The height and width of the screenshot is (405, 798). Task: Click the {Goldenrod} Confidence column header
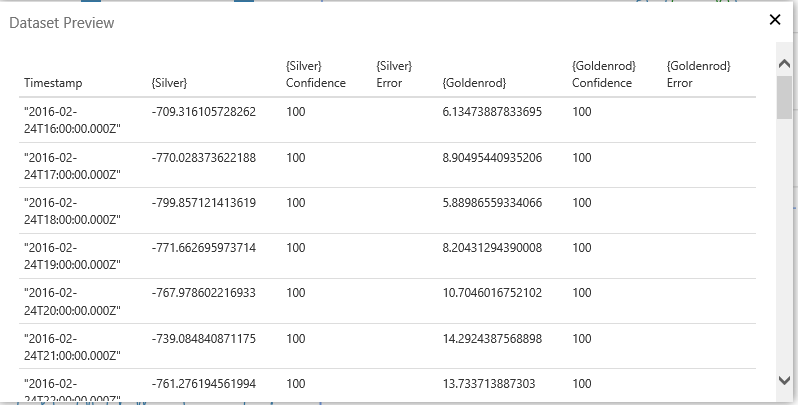pos(602,75)
